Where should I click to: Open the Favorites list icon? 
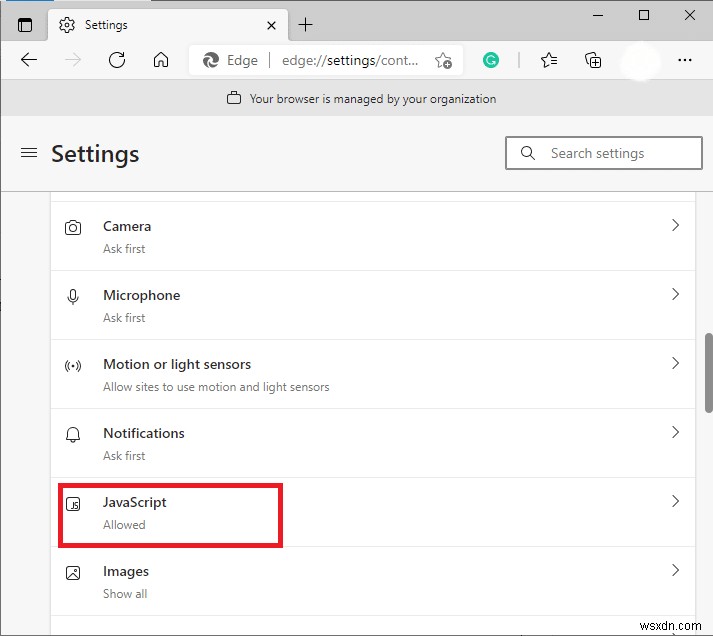click(x=549, y=60)
